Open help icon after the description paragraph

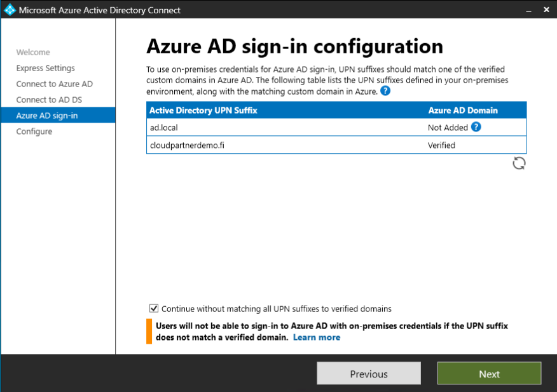(x=385, y=91)
